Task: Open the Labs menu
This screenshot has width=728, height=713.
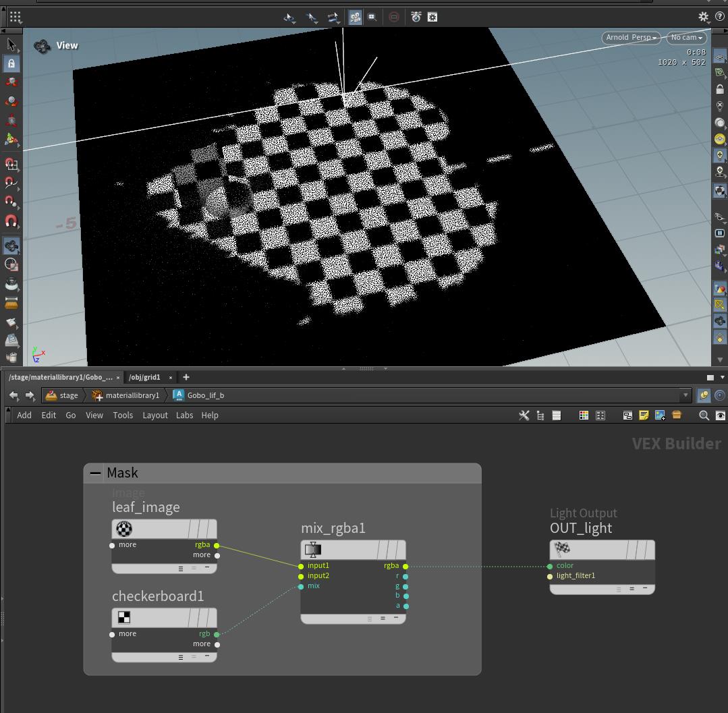Action: click(x=184, y=416)
